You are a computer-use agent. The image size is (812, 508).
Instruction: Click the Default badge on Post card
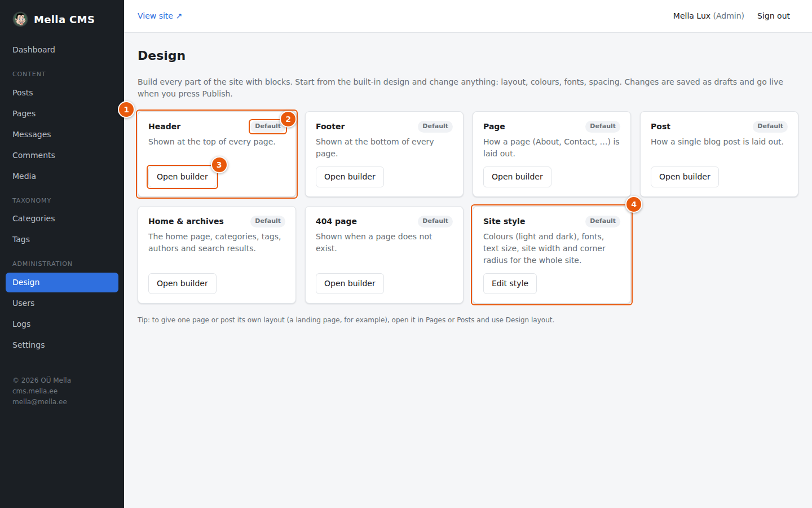(x=770, y=126)
